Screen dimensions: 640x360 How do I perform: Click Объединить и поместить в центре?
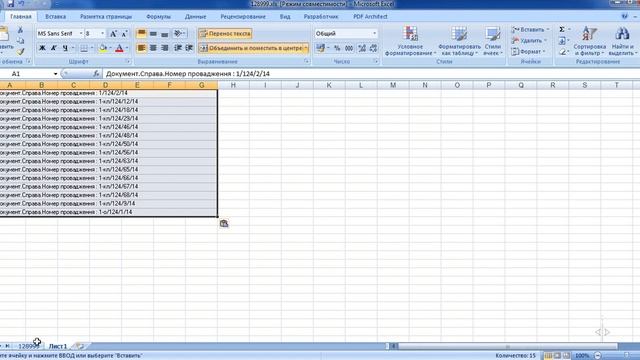coord(251,48)
